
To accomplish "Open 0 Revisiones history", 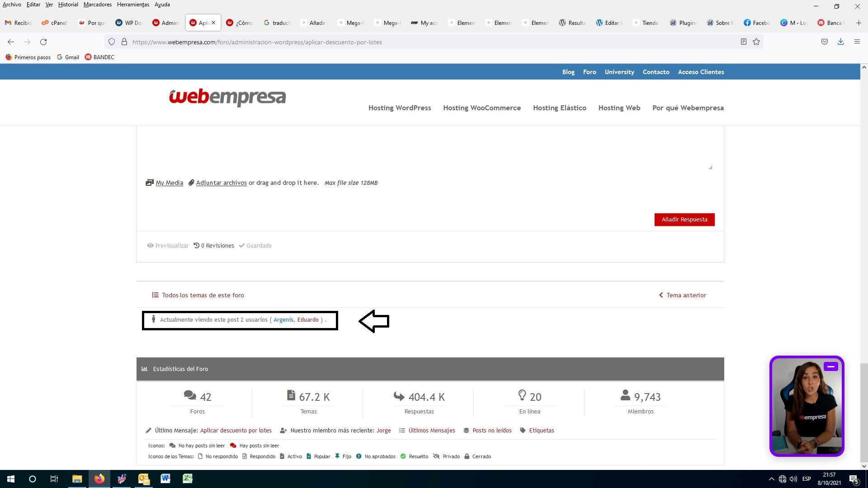I will point(214,245).
